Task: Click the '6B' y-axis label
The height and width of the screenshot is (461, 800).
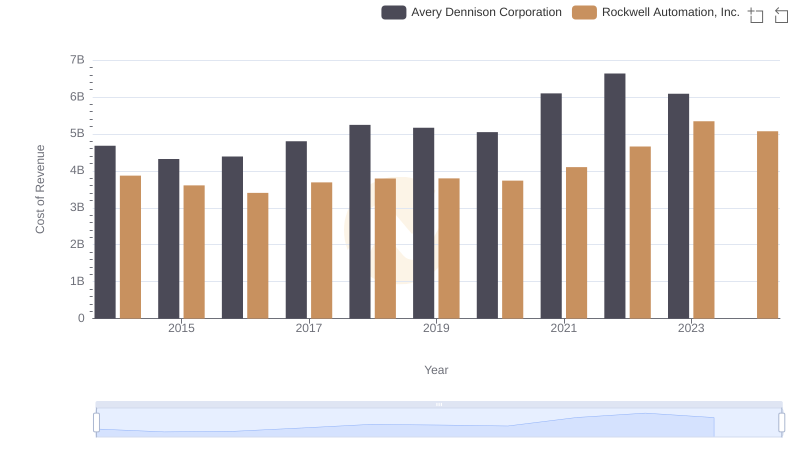Action: tap(77, 97)
